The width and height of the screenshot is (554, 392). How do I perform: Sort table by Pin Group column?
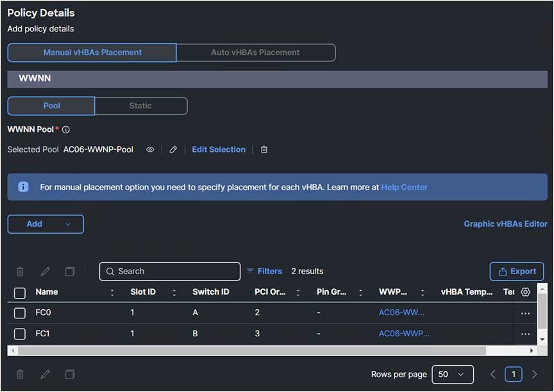click(360, 292)
